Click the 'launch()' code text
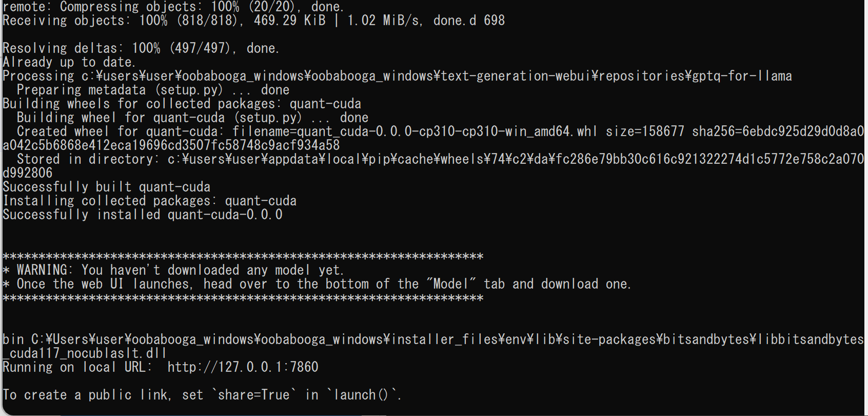Viewport: 868px width, 416px height. (361, 395)
